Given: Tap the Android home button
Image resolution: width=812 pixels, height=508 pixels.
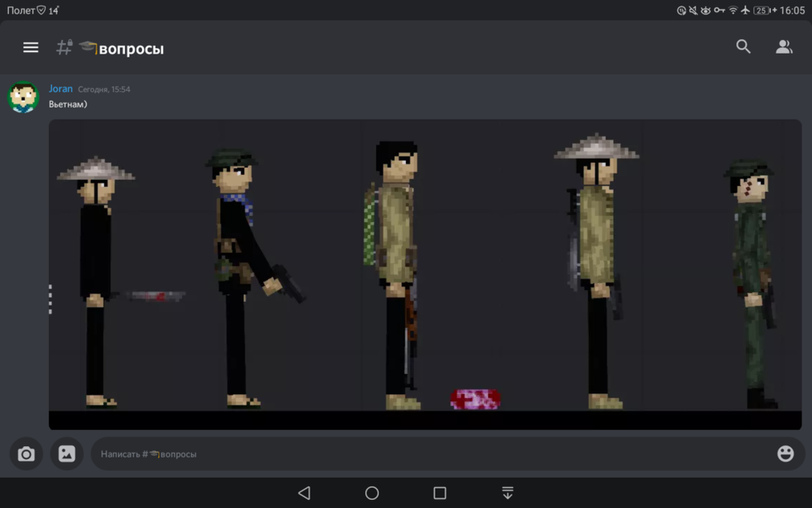Looking at the screenshot, I should [x=372, y=493].
